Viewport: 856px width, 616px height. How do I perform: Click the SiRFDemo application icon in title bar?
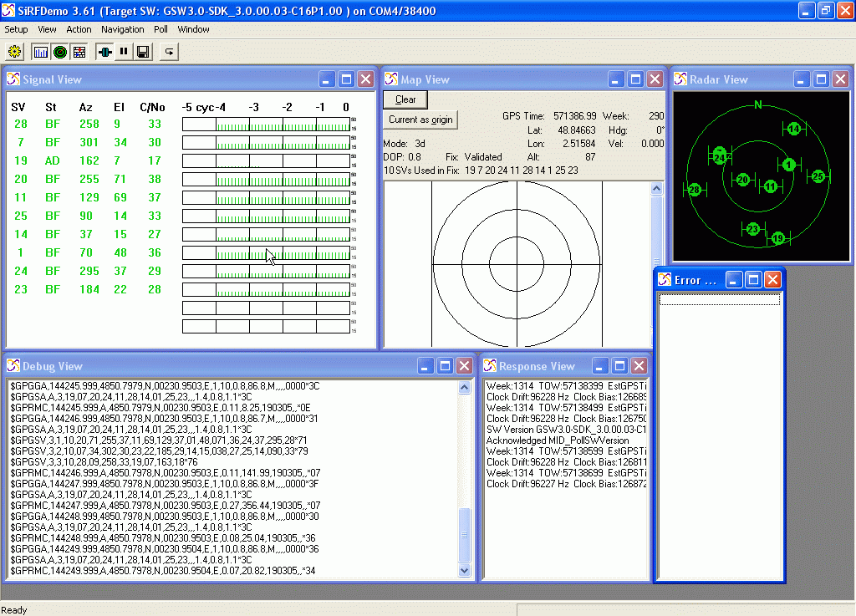tap(8, 10)
